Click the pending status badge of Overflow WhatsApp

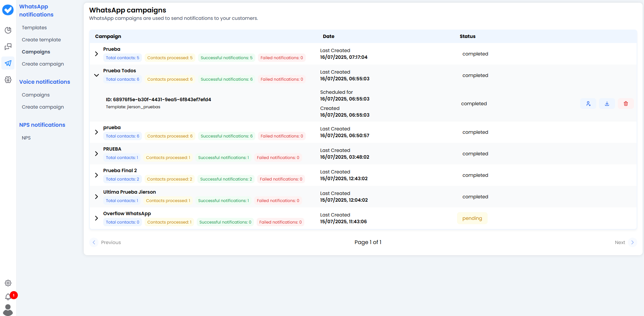click(x=472, y=218)
